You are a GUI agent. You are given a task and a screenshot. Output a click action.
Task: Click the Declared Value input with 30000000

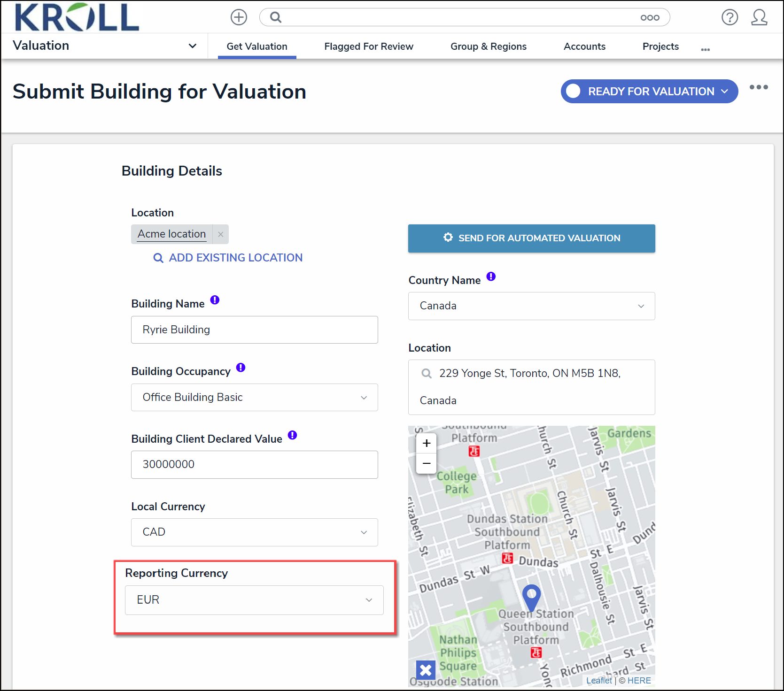point(255,465)
